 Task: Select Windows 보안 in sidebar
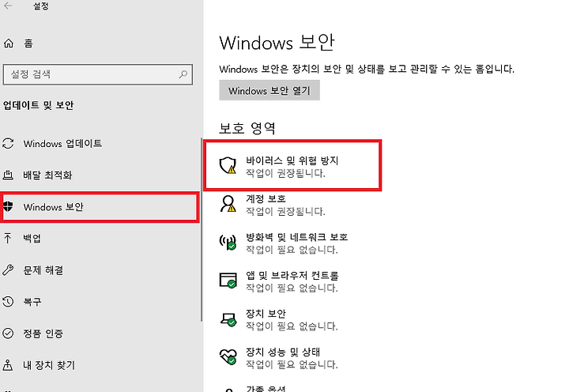coord(100,207)
